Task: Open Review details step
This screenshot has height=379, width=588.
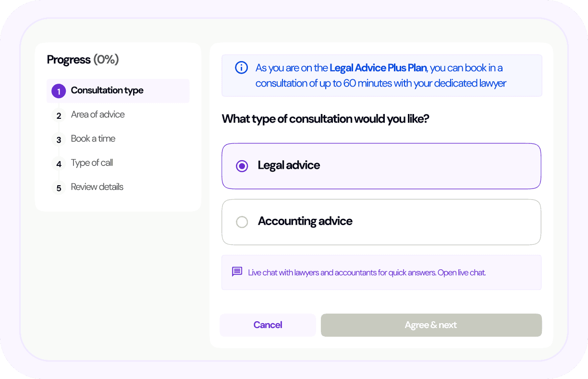Action: [97, 187]
